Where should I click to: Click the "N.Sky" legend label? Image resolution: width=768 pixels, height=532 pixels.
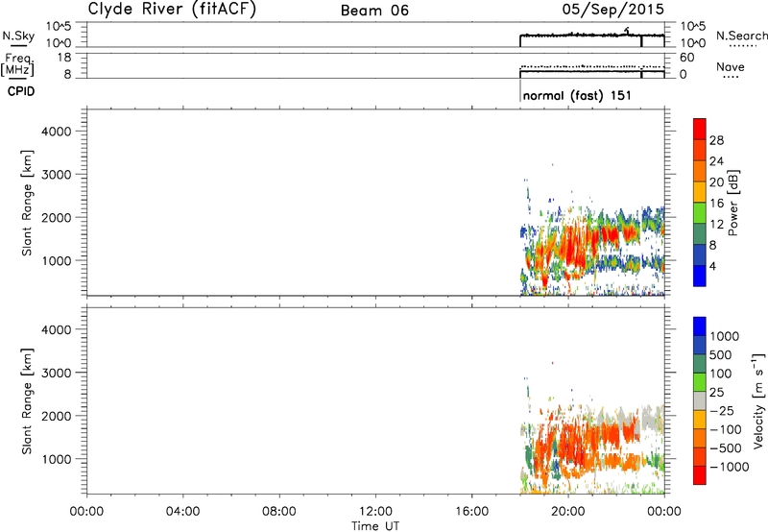(x=18, y=36)
